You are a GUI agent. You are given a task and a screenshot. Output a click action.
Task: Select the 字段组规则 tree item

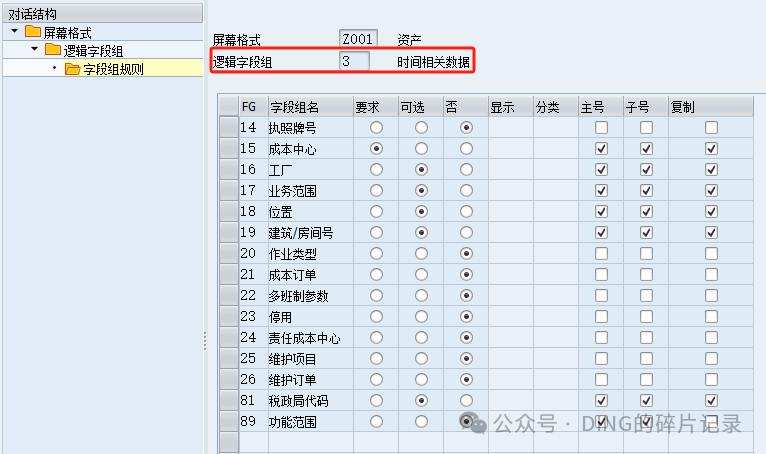(113, 69)
